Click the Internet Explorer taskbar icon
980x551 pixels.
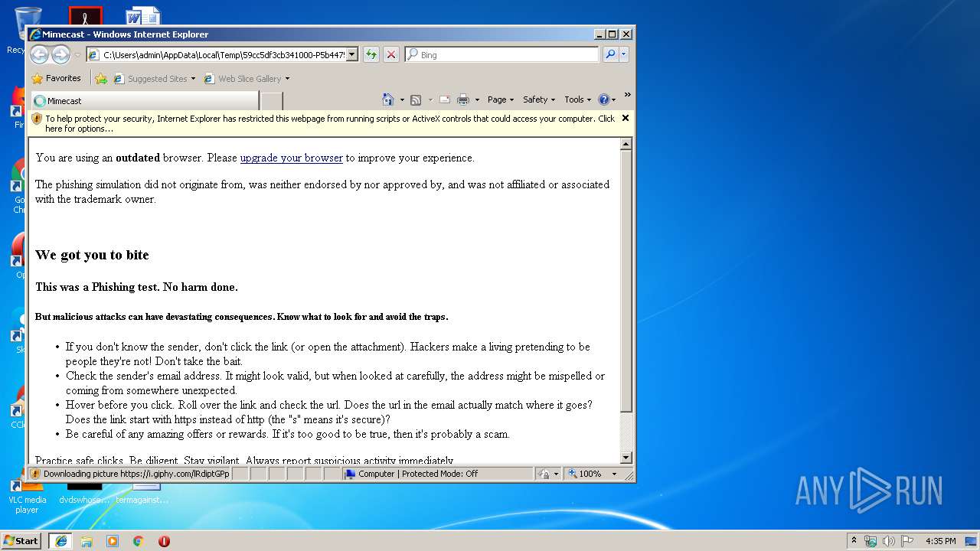[60, 540]
